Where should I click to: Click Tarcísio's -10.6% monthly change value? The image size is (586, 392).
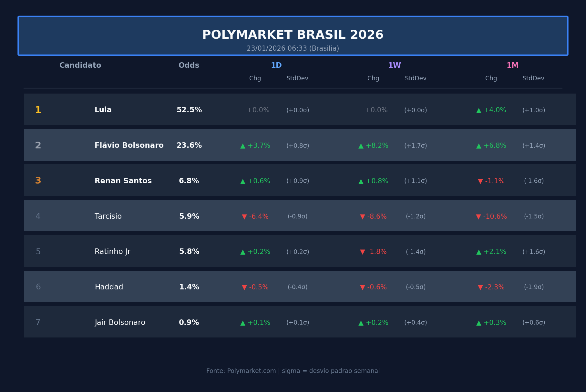(495, 216)
